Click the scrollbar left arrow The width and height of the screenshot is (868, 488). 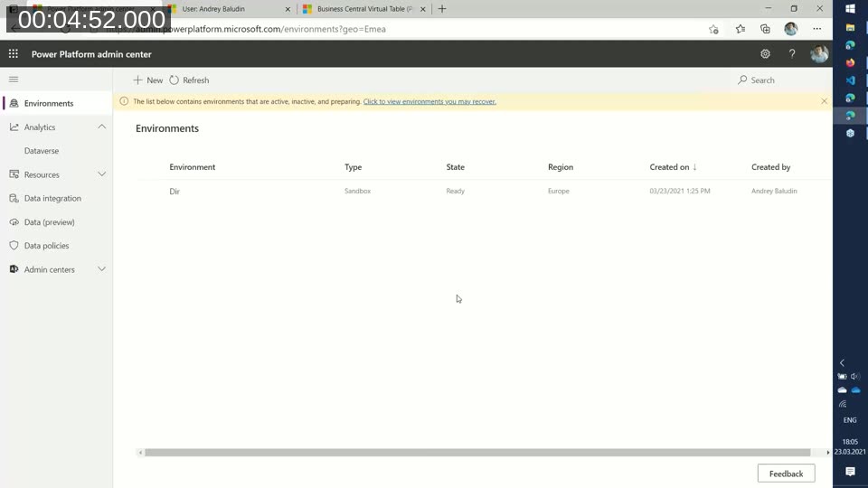click(140, 453)
